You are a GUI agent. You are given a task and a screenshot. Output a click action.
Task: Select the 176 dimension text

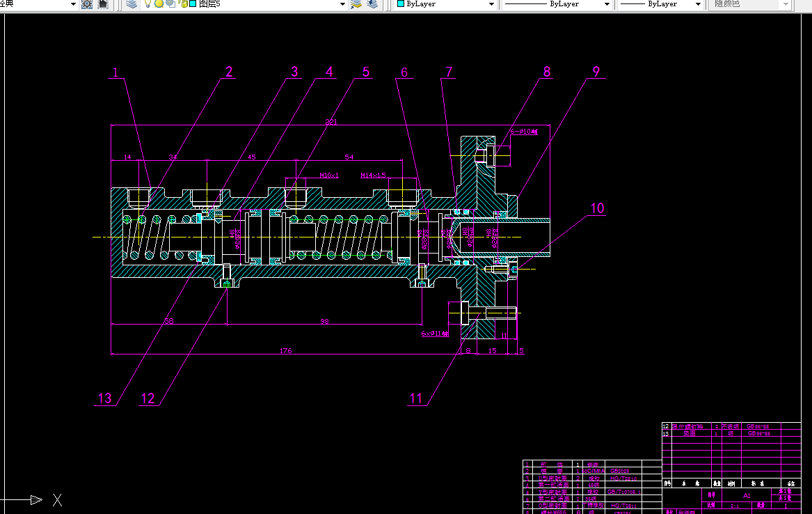[285, 351]
